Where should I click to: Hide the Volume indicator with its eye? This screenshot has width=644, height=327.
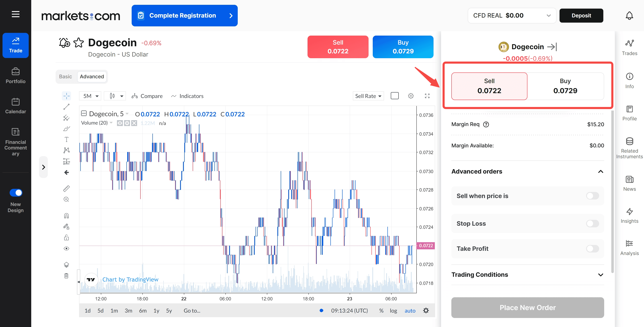[x=120, y=123]
